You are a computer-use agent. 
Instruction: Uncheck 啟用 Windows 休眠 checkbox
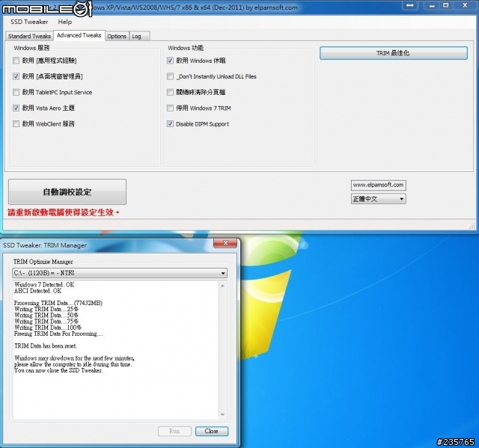[170, 61]
